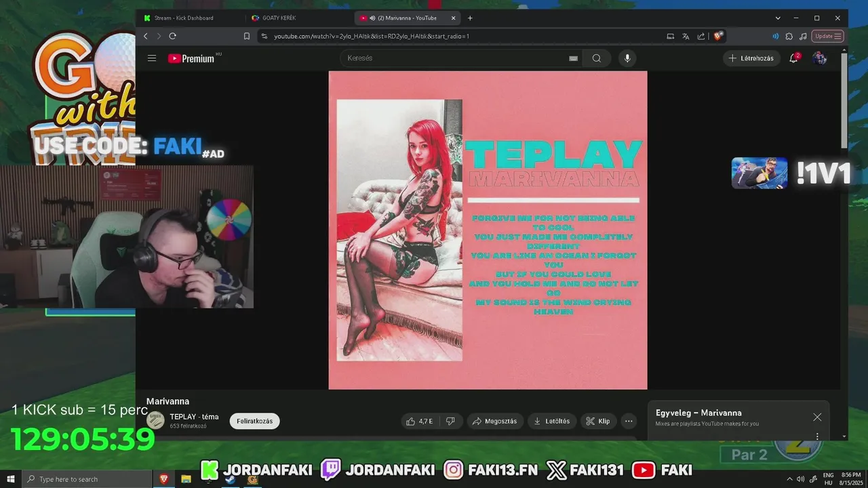Screen dimensions: 868x488
Task: Open the on-screen keyboard in search box
Action: [x=574, y=58]
